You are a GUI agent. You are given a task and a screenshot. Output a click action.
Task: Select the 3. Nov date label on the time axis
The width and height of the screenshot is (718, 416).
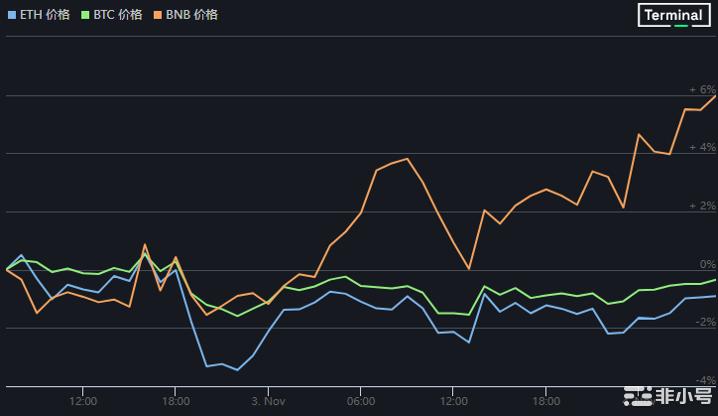tap(268, 401)
